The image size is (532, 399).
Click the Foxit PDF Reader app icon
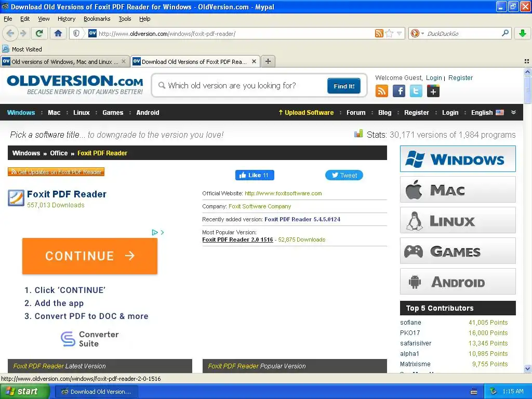(x=16, y=198)
